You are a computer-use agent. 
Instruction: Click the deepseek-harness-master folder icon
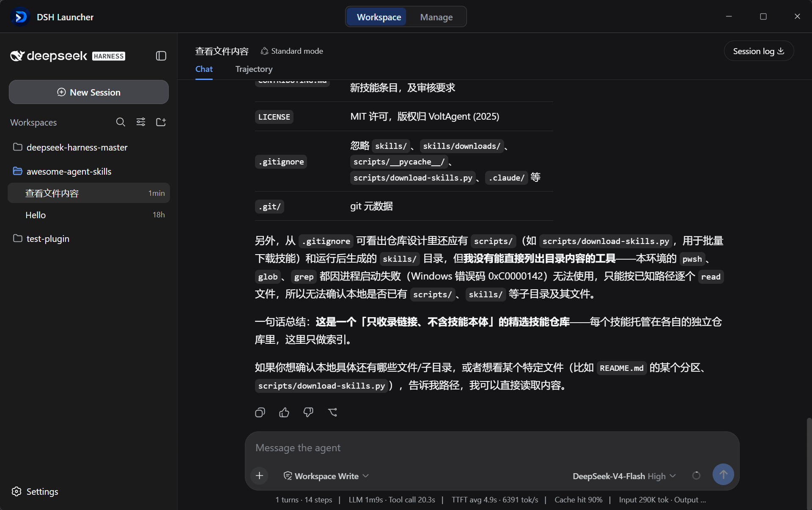18,147
